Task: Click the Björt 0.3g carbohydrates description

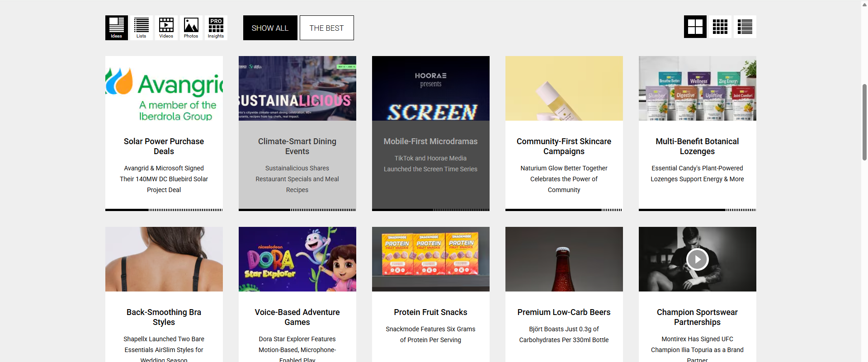Action: pyautogui.click(x=564, y=334)
